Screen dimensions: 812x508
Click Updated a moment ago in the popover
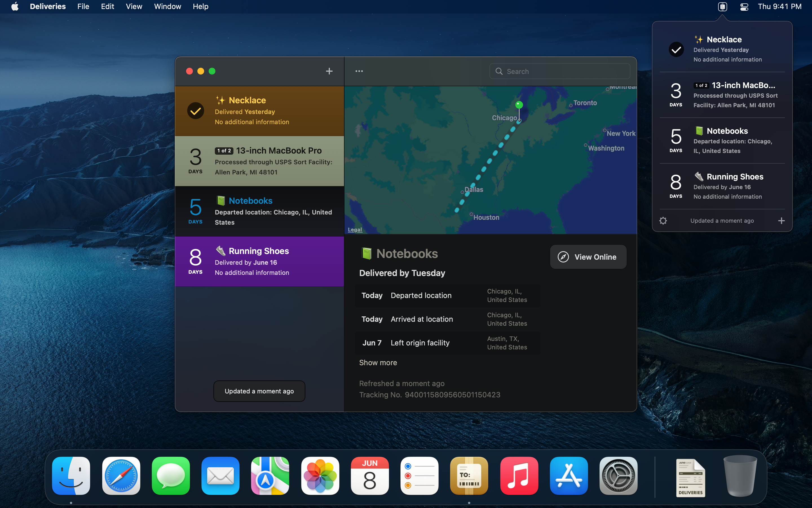[722, 221]
